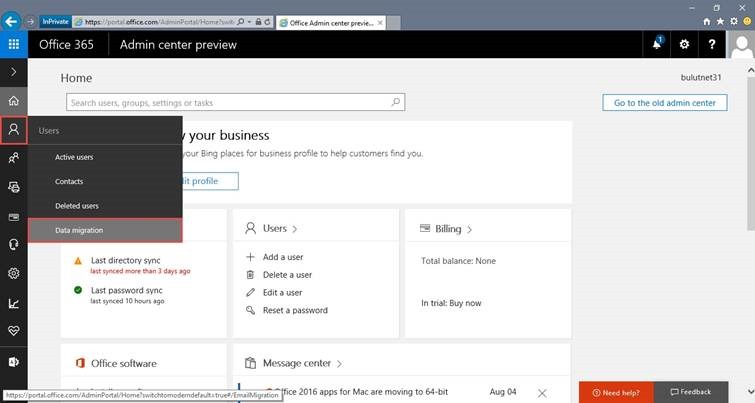
Task: Open the Support headset icon in sidebar
Action: click(13, 245)
